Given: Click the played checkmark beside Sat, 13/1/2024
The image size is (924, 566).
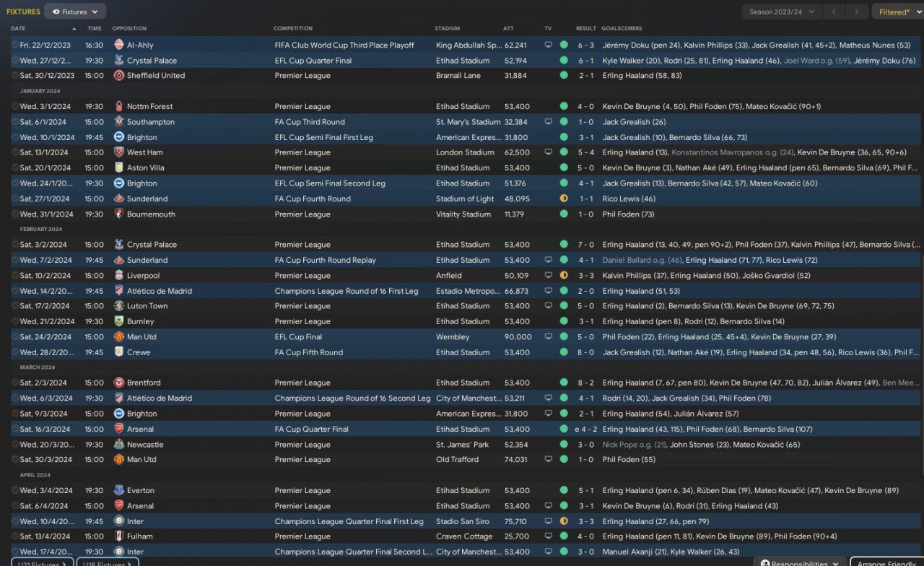Looking at the screenshot, I should (x=15, y=152).
